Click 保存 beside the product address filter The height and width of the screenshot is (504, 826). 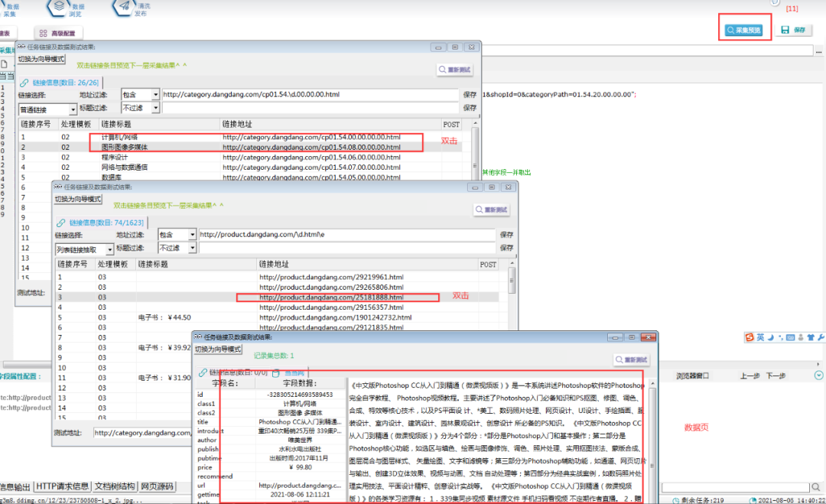pyautogui.click(x=507, y=235)
